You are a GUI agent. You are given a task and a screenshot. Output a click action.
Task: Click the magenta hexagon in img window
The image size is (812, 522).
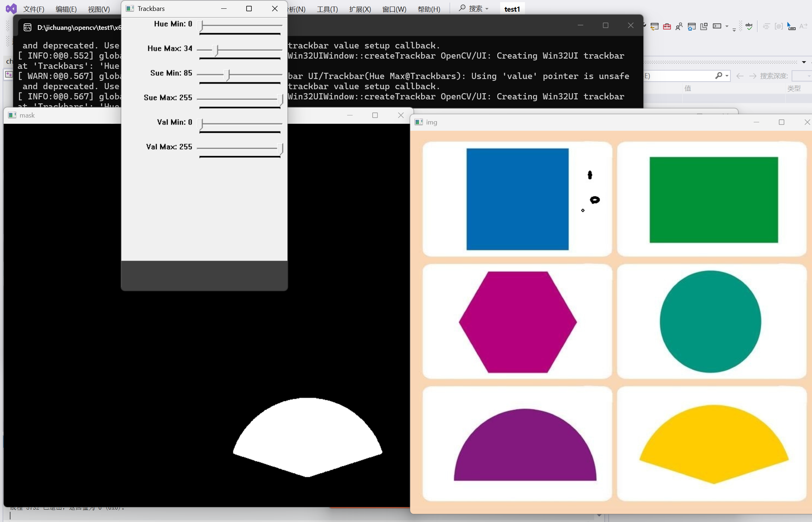(x=518, y=322)
